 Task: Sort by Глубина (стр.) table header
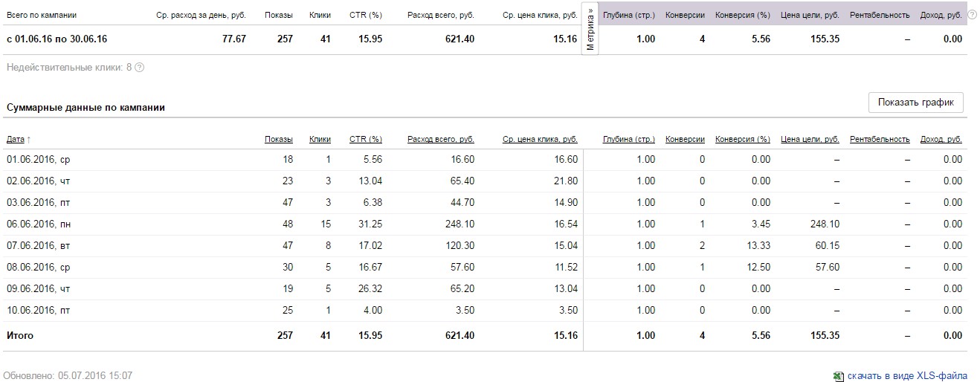click(x=629, y=139)
